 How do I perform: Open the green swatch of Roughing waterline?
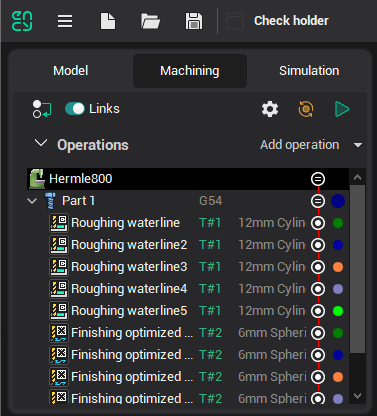[338, 223]
